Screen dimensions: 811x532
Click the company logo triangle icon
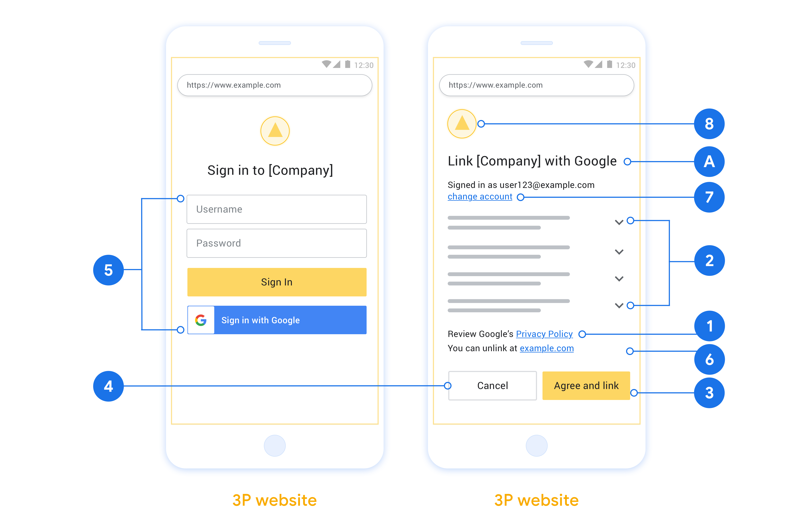click(x=275, y=132)
